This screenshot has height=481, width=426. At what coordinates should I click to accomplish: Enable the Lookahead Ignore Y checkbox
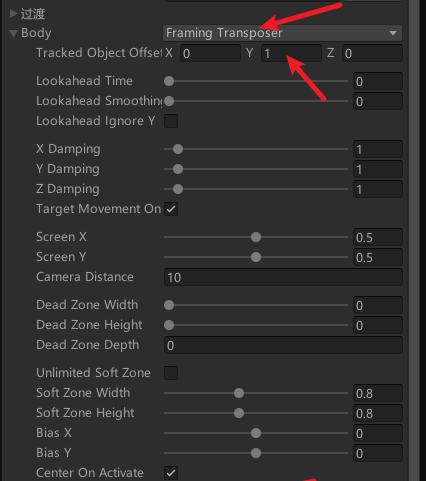(x=171, y=121)
